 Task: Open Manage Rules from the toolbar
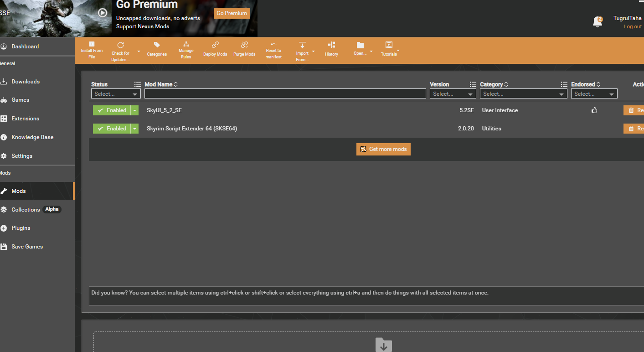point(186,50)
